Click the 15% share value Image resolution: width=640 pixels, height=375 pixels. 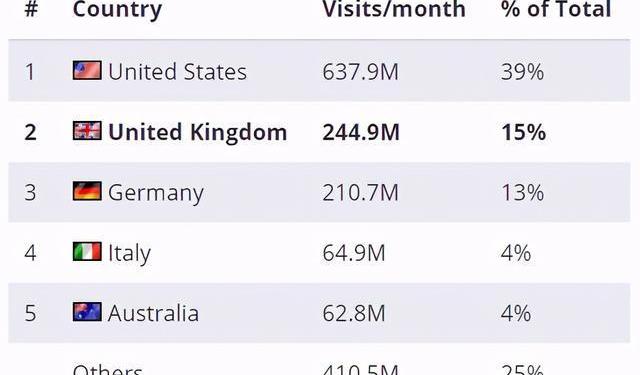(x=523, y=132)
